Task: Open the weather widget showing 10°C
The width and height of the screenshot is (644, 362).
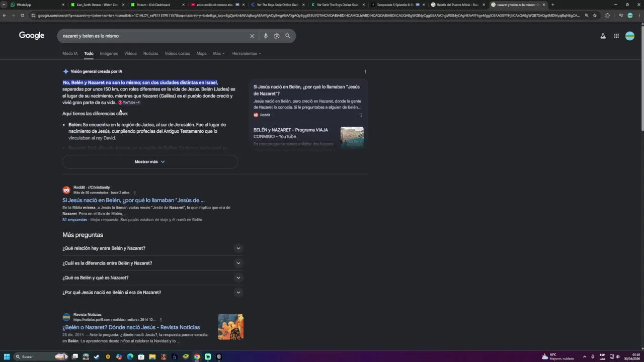Action: pyautogui.click(x=557, y=356)
